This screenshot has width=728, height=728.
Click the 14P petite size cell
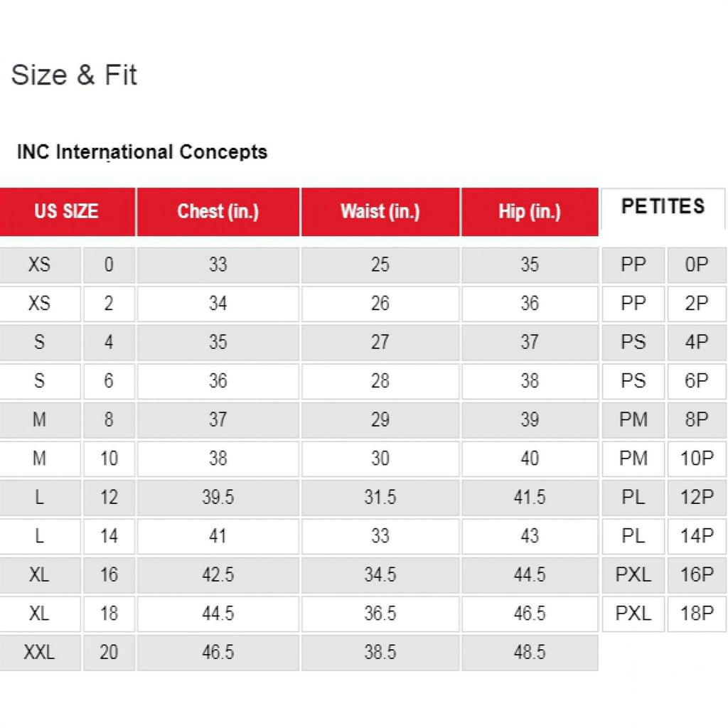pos(697,536)
